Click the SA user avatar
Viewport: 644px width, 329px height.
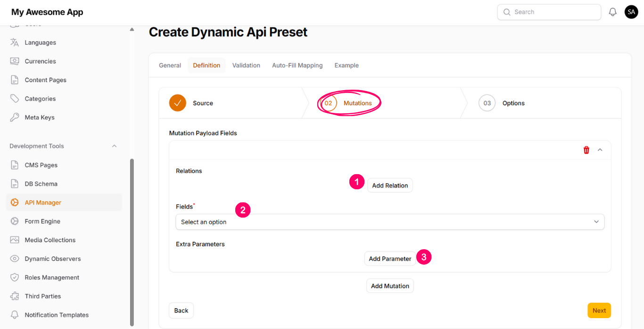tap(631, 12)
